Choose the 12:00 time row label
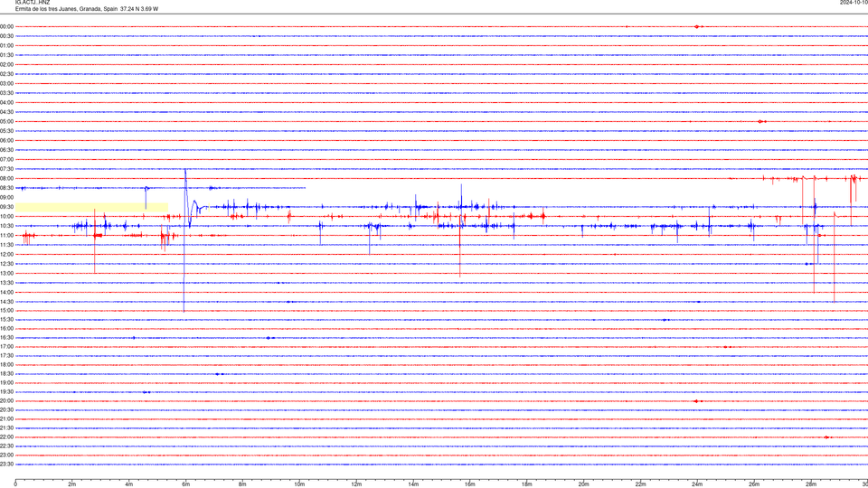 tap(6, 254)
